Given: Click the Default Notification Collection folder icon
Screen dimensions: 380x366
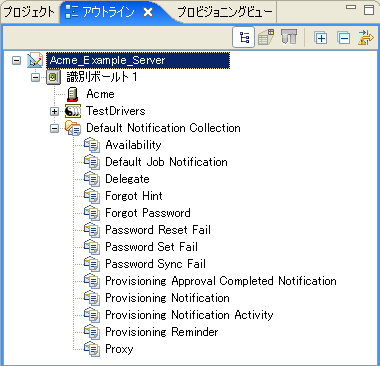Looking at the screenshot, I should (x=73, y=128).
